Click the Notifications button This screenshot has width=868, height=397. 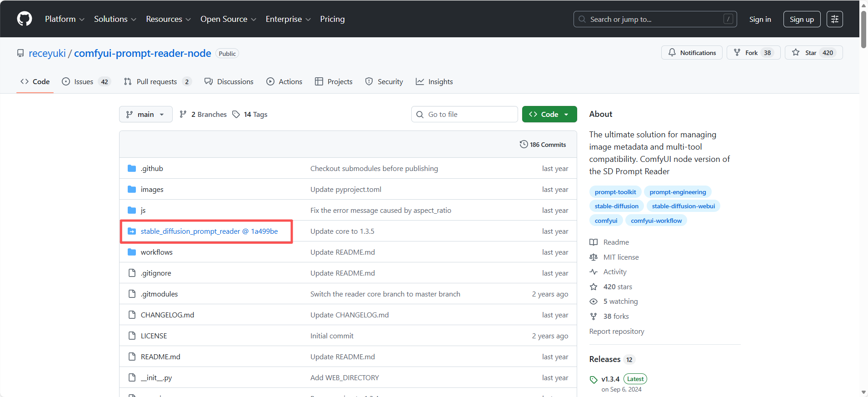click(692, 53)
